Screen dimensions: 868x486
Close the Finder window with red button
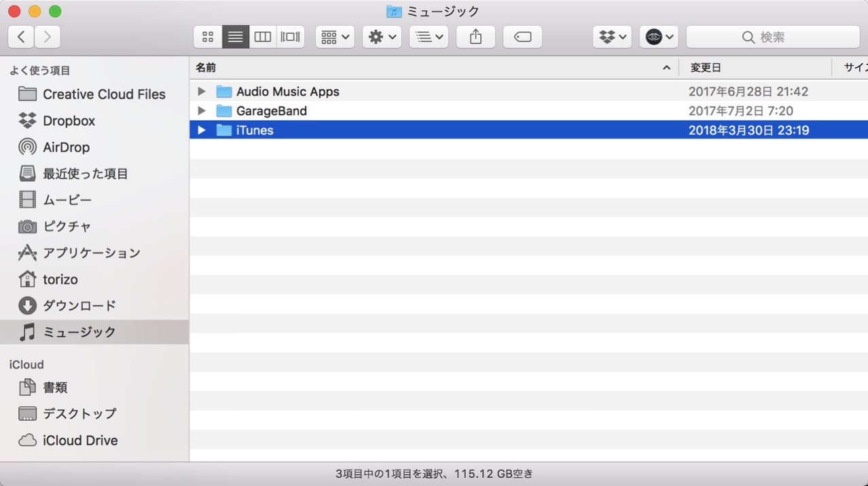(14, 12)
